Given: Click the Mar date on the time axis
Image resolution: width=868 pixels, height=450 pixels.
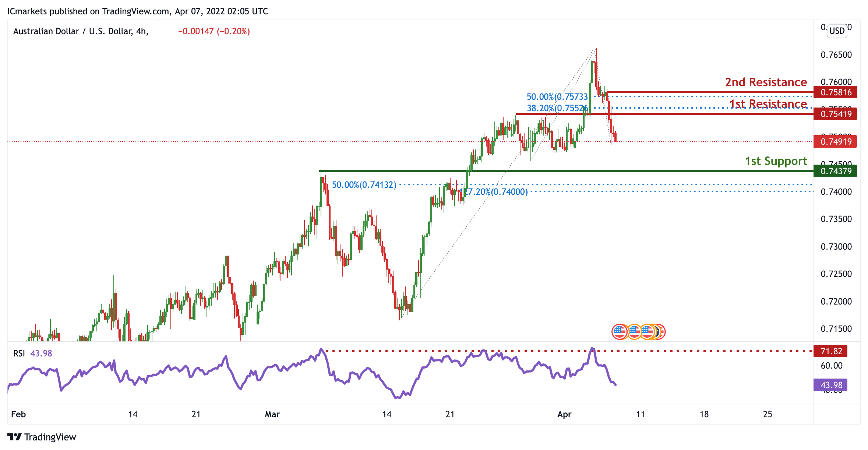Looking at the screenshot, I should pos(272,414).
